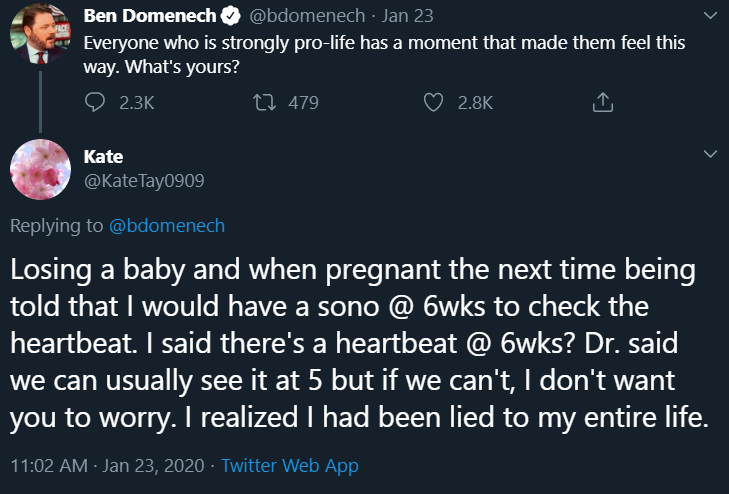Click the 479 retweet count
Screen dimensions: 729x494
tap(303, 102)
